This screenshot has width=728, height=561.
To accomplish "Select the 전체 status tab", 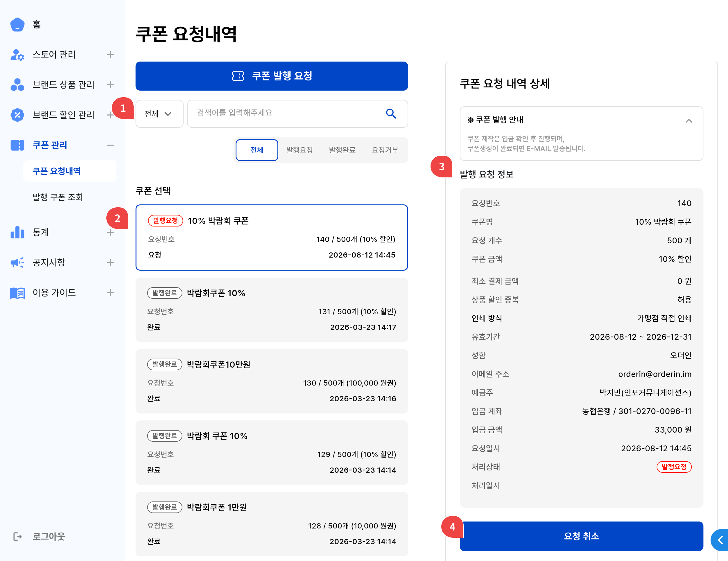I will [257, 150].
